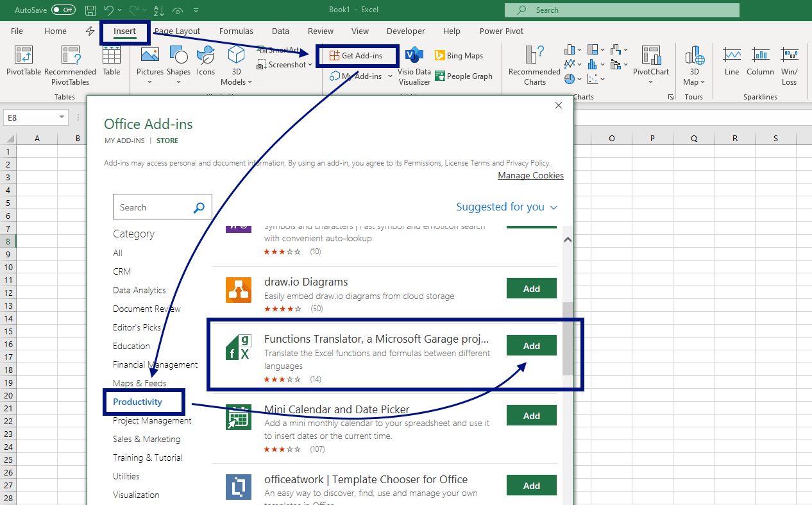The width and height of the screenshot is (812, 505).
Task: Select the Data Analytics category
Action: point(139,289)
